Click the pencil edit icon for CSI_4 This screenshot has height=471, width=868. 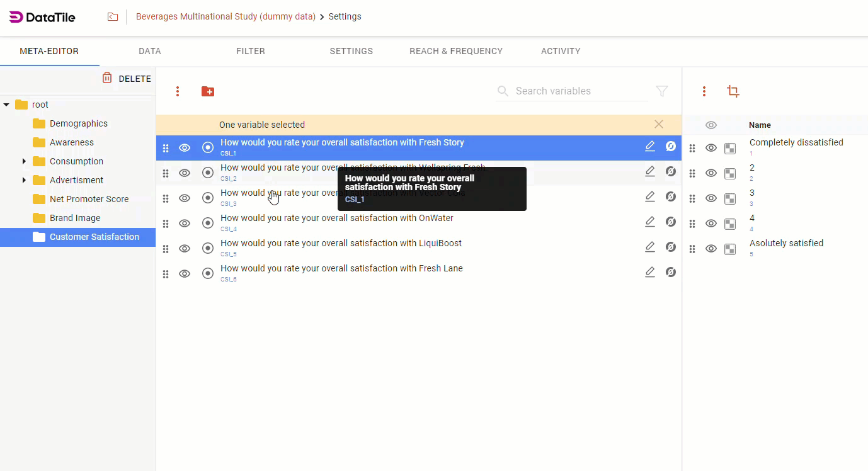[x=650, y=222]
